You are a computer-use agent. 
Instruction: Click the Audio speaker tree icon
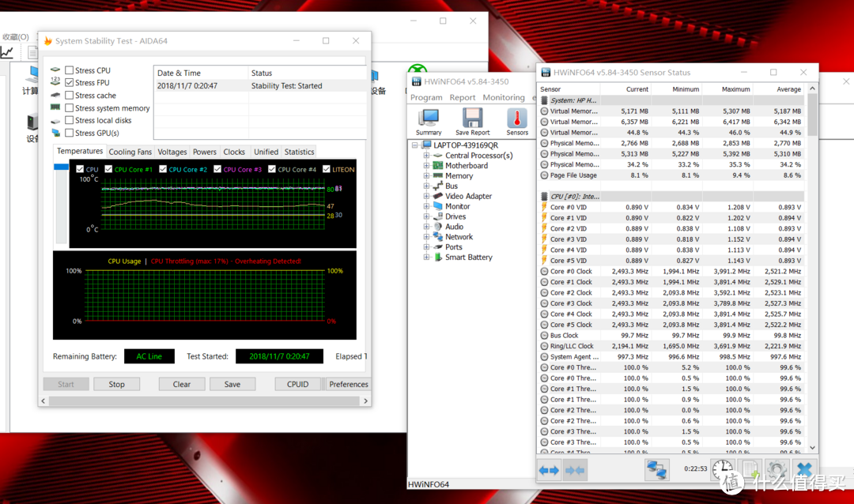click(x=438, y=227)
